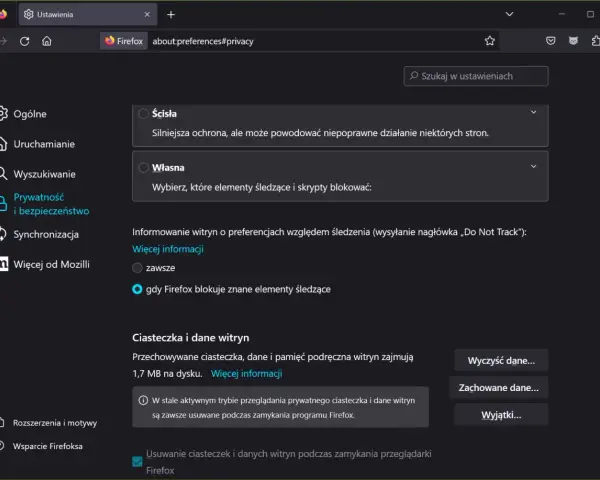Image resolution: width=600 pixels, height=480 pixels.
Task: Open Rozszerzenia i motywy link
Action: [x=48, y=423]
